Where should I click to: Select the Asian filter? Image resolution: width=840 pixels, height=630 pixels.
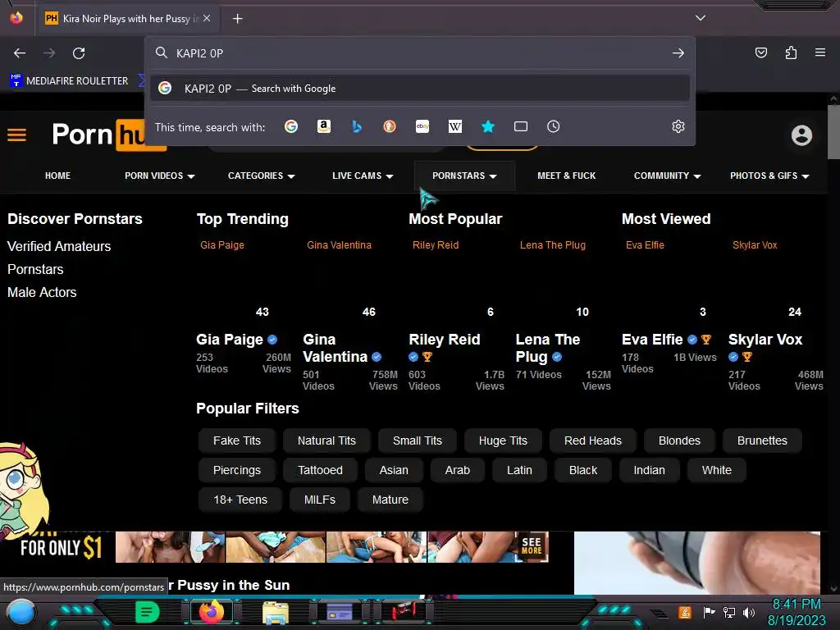click(x=394, y=470)
